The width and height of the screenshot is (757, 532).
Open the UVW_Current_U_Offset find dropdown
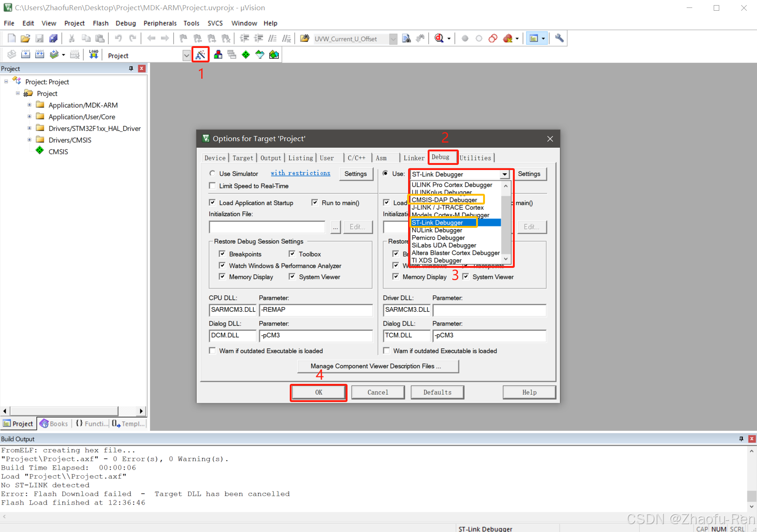[393, 39]
